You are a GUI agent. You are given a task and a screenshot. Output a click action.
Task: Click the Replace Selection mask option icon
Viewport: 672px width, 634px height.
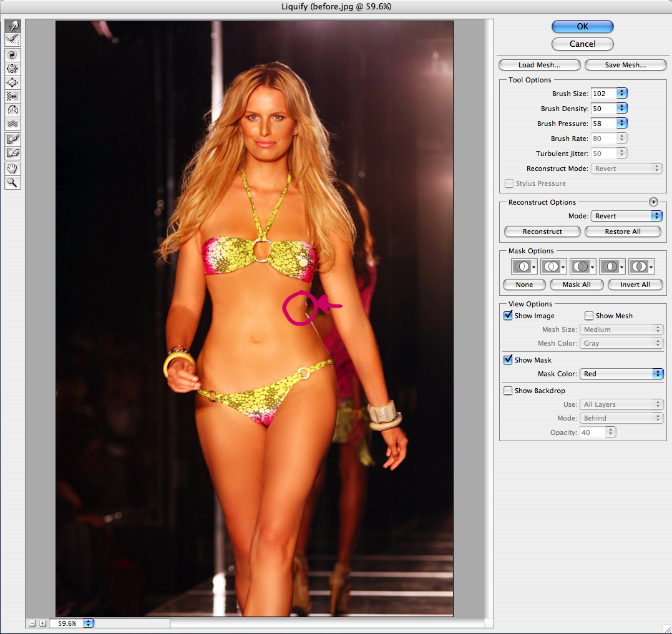pyautogui.click(x=524, y=266)
